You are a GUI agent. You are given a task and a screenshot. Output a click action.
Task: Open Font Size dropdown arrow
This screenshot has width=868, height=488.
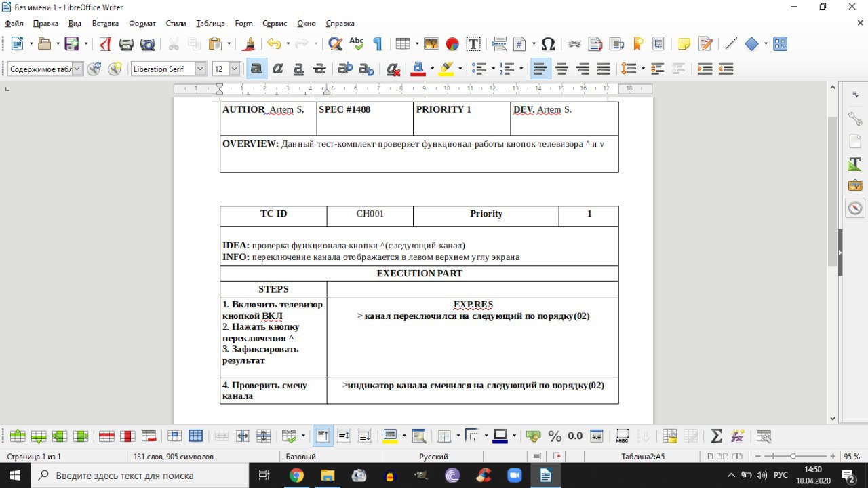coord(235,69)
